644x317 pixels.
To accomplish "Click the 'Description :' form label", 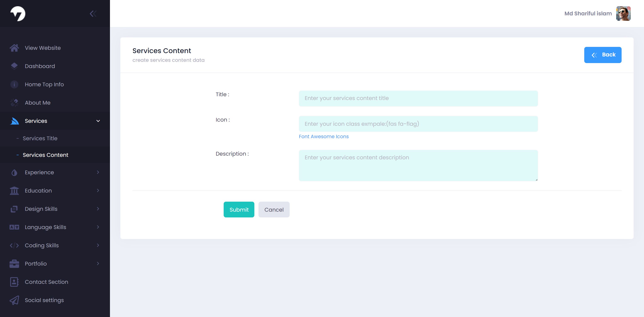I will pos(232,154).
